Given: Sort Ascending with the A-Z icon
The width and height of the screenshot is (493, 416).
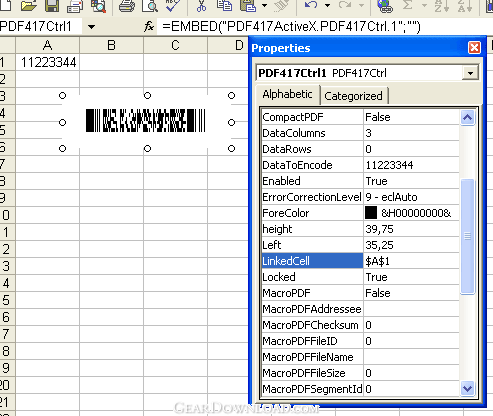Looking at the screenshot, I should (x=442, y=5).
